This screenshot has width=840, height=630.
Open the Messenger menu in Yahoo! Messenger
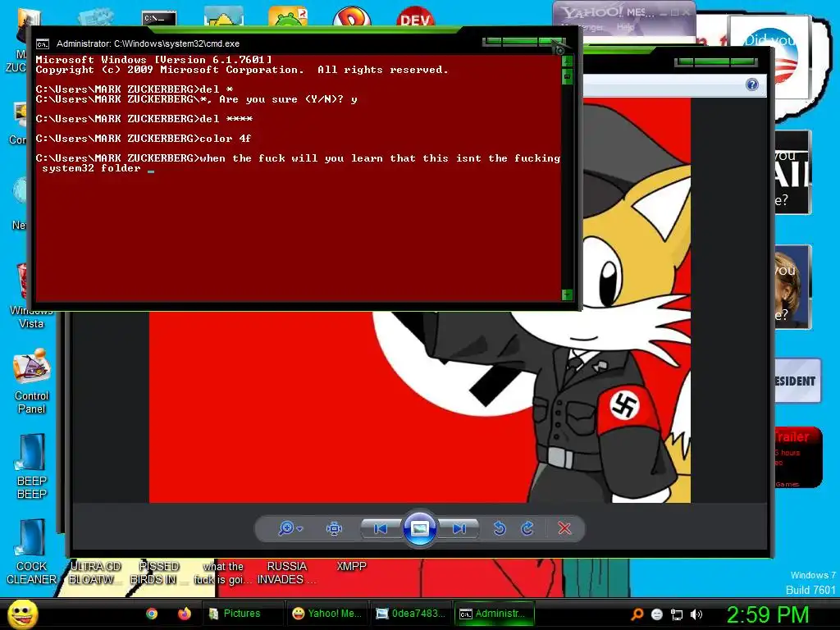pyautogui.click(x=583, y=27)
